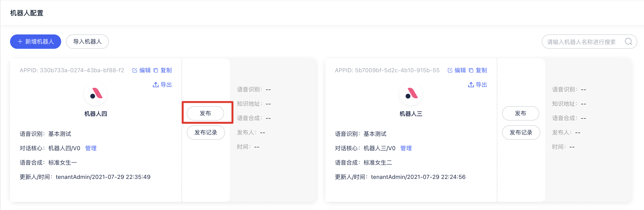The image size is (644, 210).
Task: Select the 机器人四 avatar logo
Action: tap(96, 94)
